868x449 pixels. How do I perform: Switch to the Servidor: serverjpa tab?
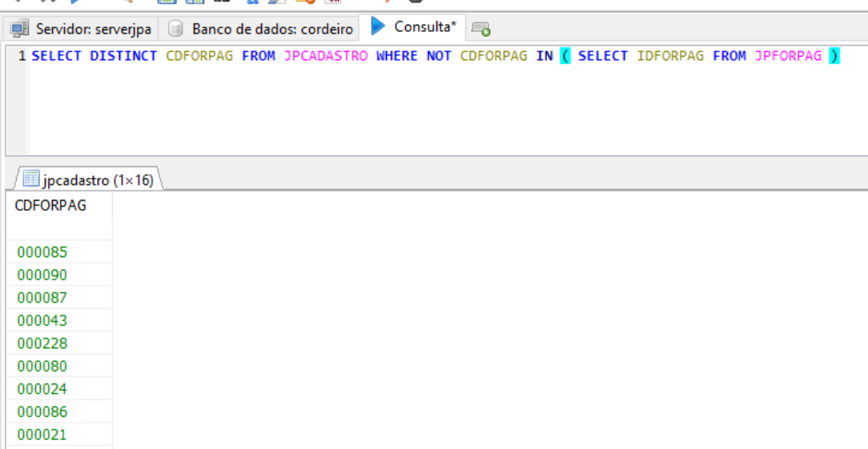[81, 29]
